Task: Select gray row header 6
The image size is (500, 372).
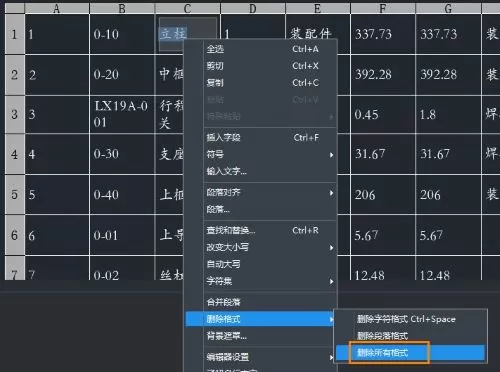Action: pyautogui.click(x=15, y=235)
